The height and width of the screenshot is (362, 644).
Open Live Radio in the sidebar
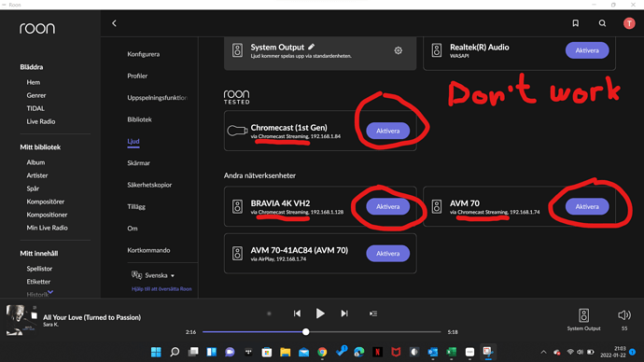click(x=41, y=121)
